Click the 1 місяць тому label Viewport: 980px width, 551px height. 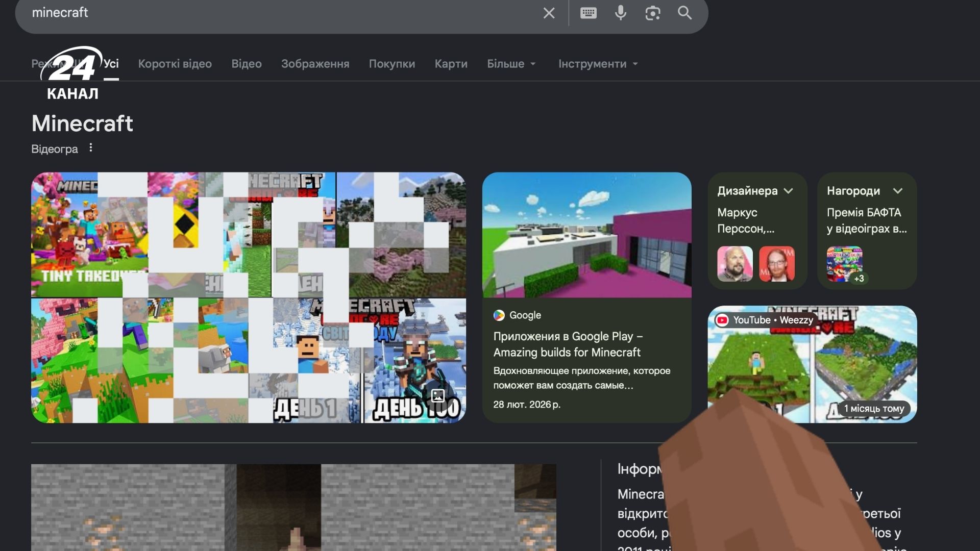click(874, 408)
